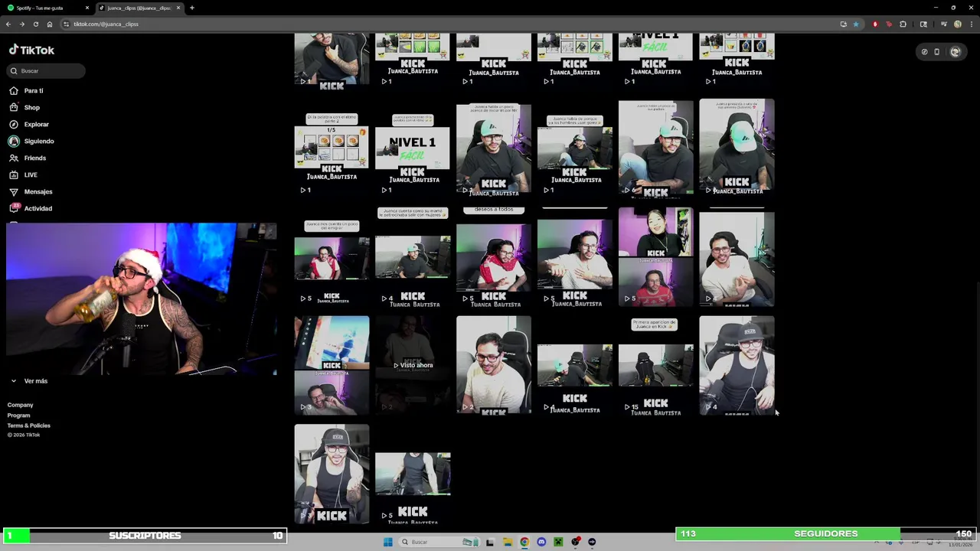Screen dimensions: 980x551
Task: Click the SUSCRIPTORES progress bar overlay
Action: [x=145, y=536]
